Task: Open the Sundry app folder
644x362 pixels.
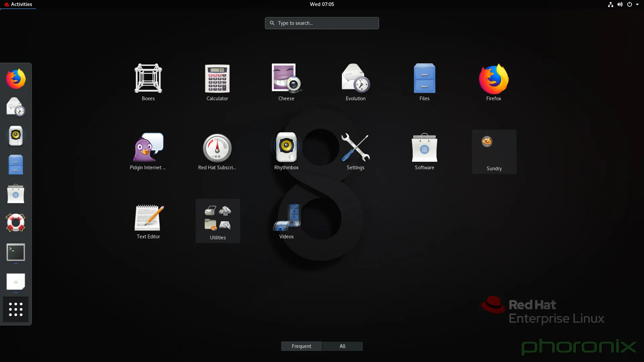Action: pos(494,152)
